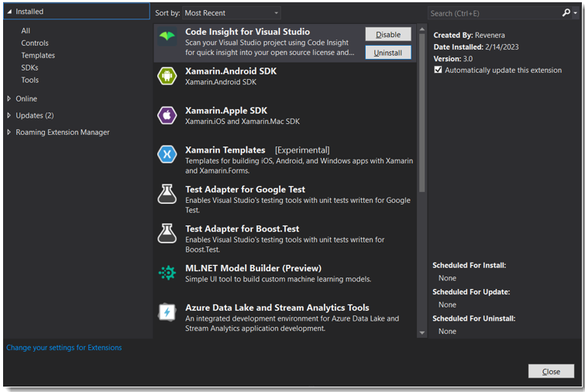Click the Boost.Test adapter flask icon
Image resolution: width=585 pixels, height=392 pixels.
[x=167, y=233]
